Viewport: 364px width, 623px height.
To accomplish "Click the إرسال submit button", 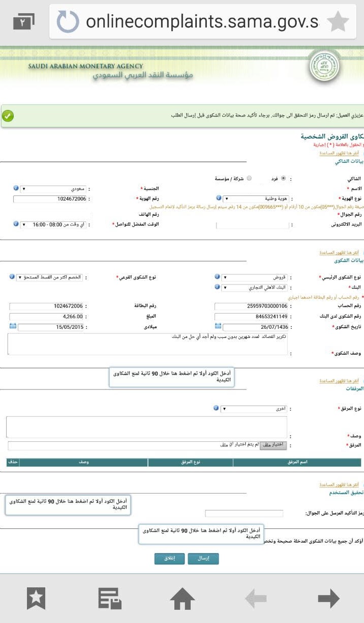I will [203, 558].
